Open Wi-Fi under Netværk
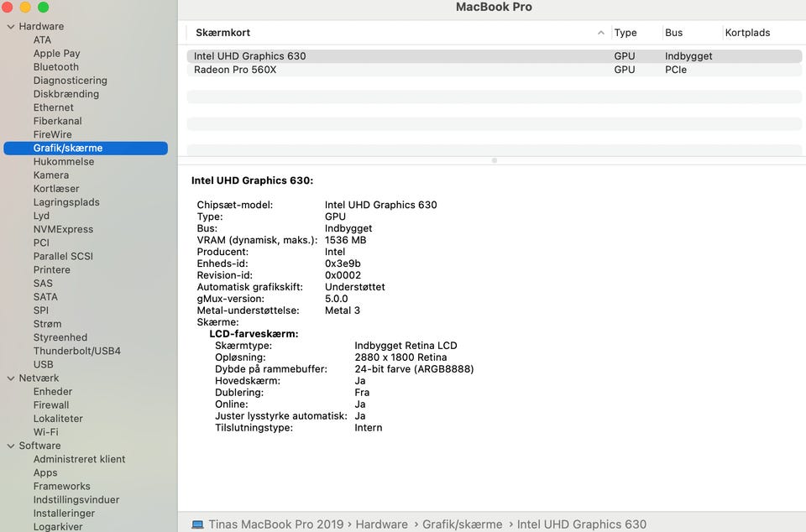This screenshot has height=532, width=806. [45, 432]
